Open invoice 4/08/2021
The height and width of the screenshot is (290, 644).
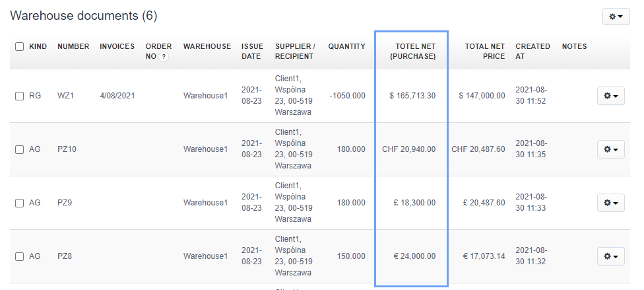[117, 96]
